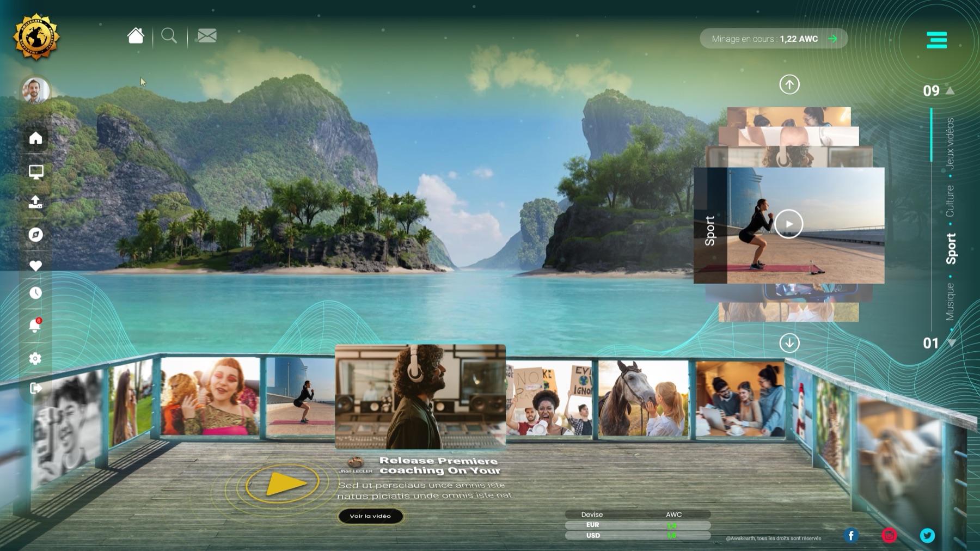Open search with the magnifier icon
The width and height of the screenshot is (980, 551).
170,36
